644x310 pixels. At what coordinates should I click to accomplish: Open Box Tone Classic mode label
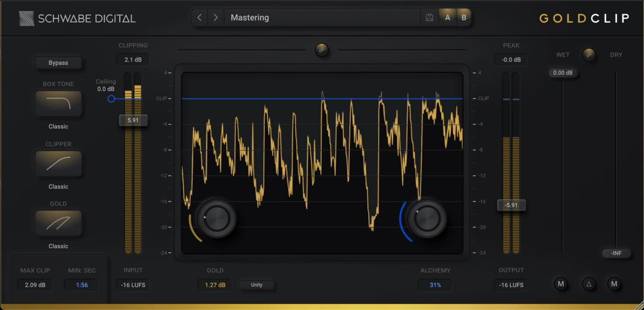[58, 127]
